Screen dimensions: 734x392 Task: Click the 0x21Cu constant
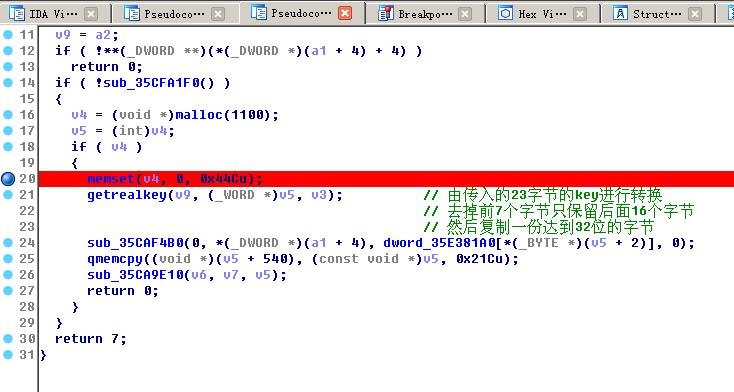coord(483,259)
